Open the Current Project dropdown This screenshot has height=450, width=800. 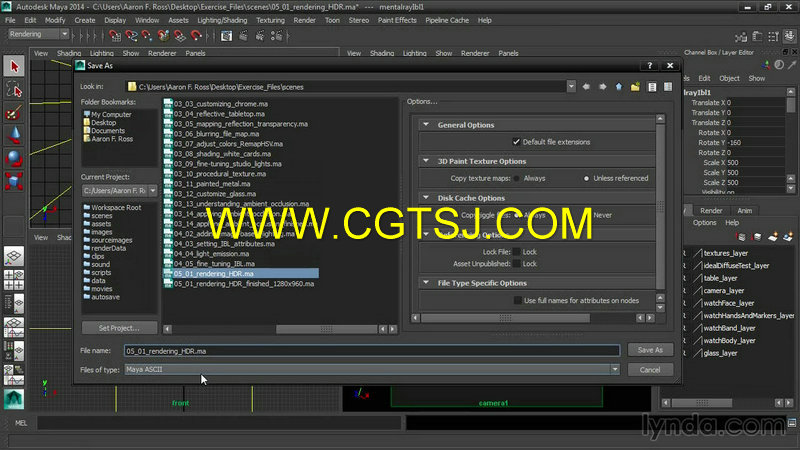pos(153,191)
